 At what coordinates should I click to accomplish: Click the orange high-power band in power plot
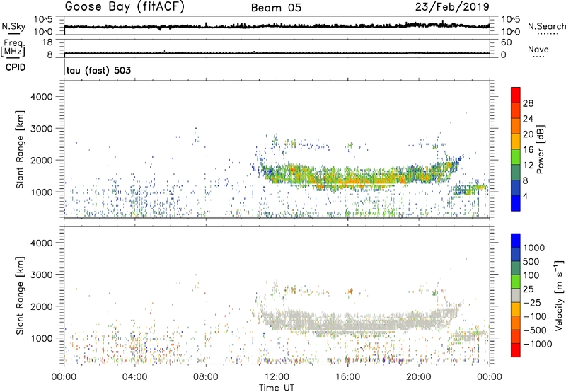tap(361, 179)
